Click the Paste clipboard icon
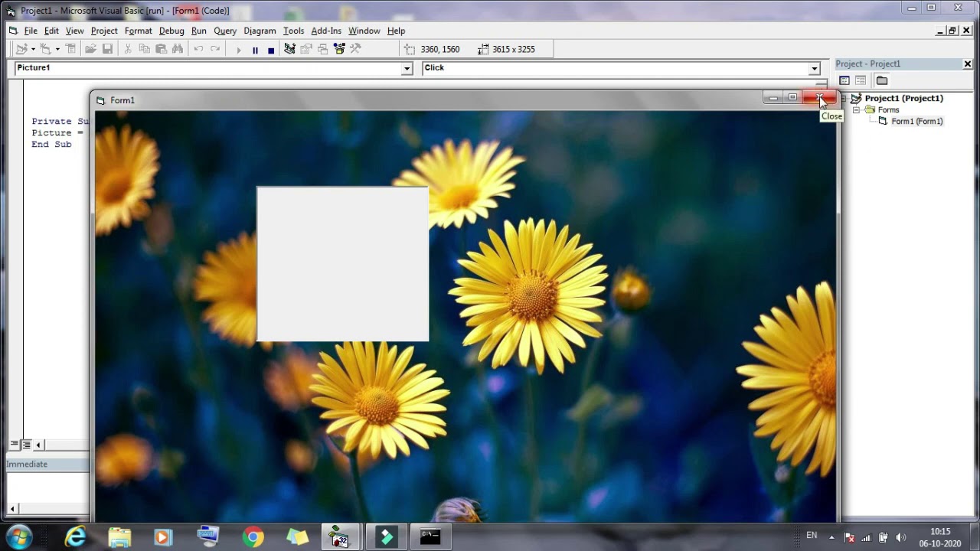This screenshot has height=551, width=980. click(161, 49)
